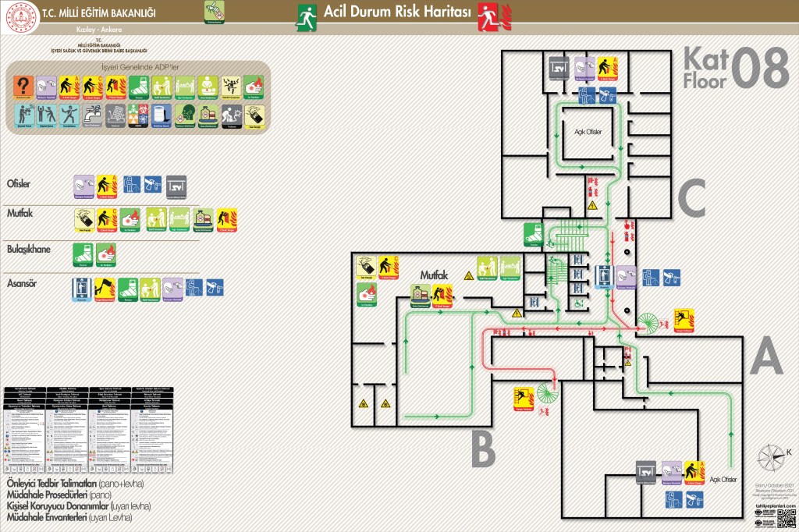Select the green running-man exit icon in header
This screenshot has height=532, width=799.
tap(306, 16)
